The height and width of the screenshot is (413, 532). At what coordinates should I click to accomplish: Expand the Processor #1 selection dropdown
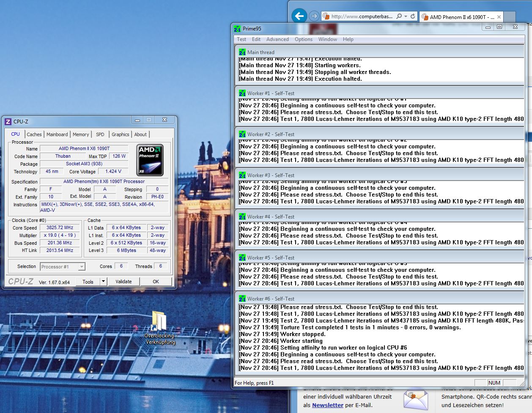click(82, 267)
